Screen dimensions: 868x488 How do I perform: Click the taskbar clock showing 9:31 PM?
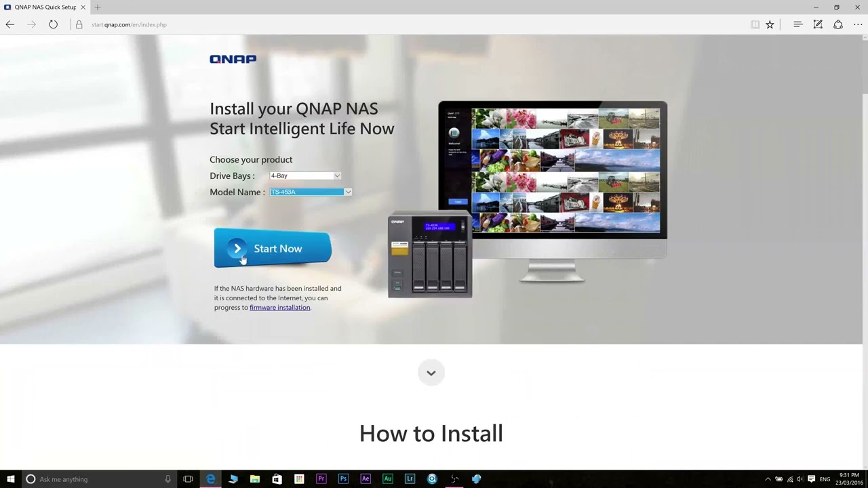coord(849,479)
